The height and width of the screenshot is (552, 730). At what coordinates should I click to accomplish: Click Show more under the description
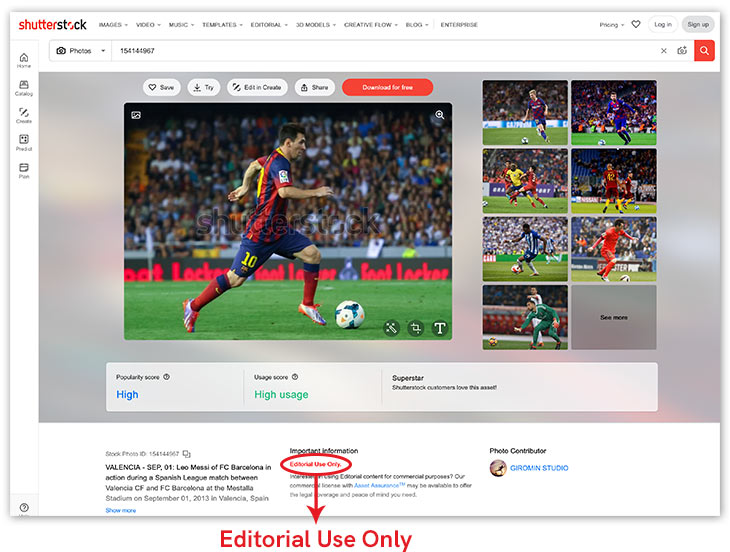point(121,511)
